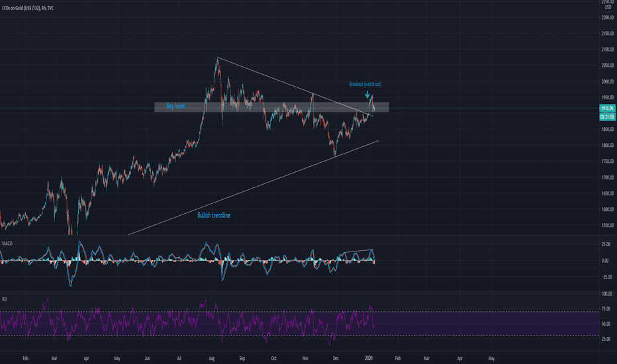Click the MACD indicator label

coord(7,244)
